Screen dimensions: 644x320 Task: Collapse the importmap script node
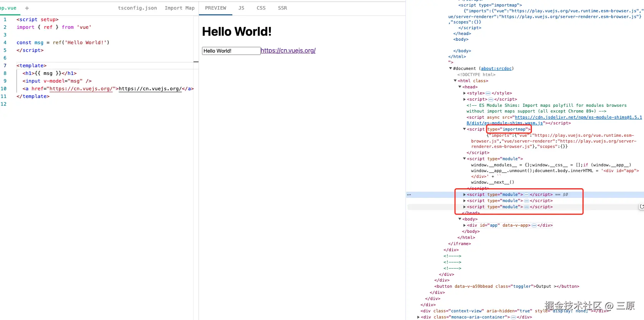pyautogui.click(x=464, y=129)
